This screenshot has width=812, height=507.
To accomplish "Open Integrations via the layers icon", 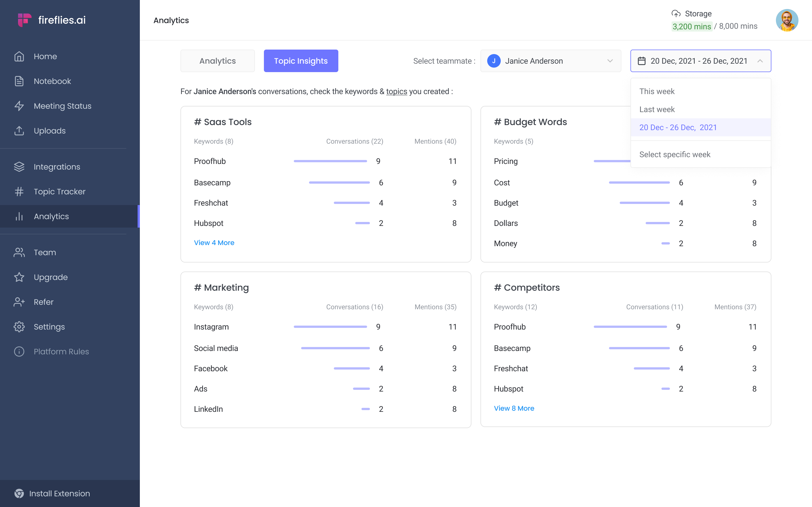I will (x=19, y=167).
